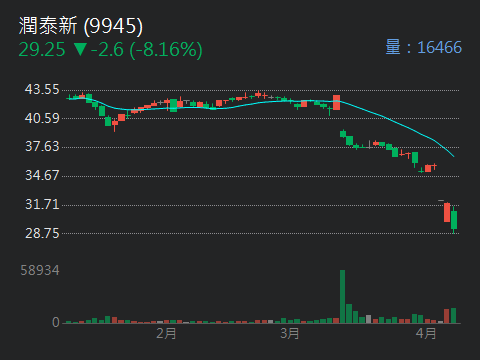Click the last red candlestick near 31.71

[447, 212]
